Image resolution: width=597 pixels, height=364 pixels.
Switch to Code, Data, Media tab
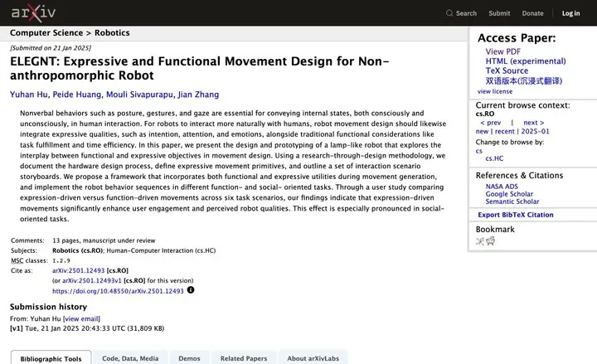click(130, 358)
